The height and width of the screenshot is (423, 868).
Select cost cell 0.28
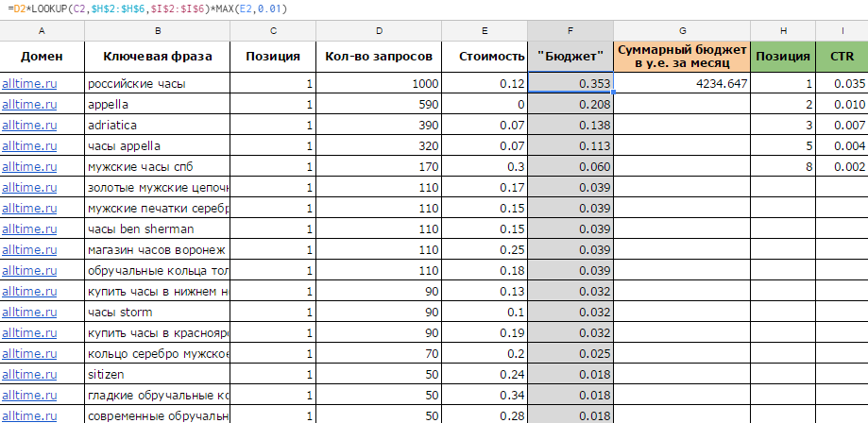485,415
